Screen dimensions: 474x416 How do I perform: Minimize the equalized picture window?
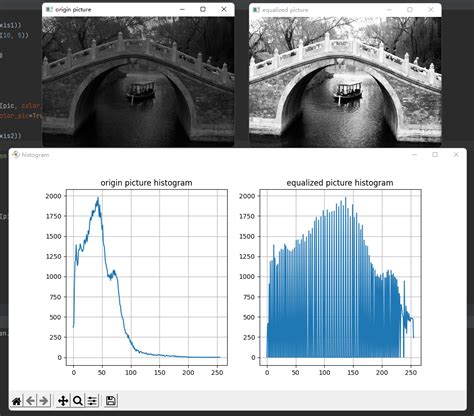(x=389, y=10)
